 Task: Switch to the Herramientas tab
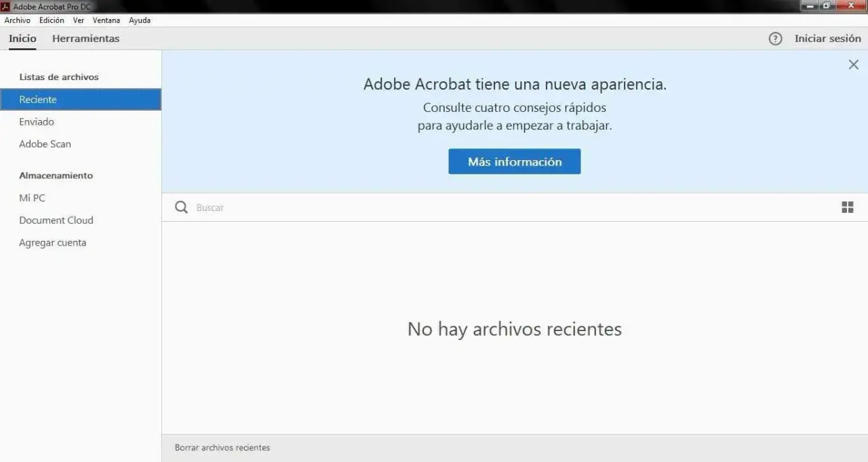tap(85, 39)
